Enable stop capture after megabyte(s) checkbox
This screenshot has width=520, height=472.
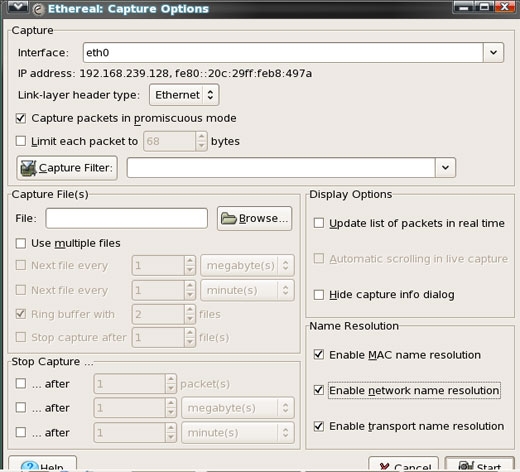point(21,407)
